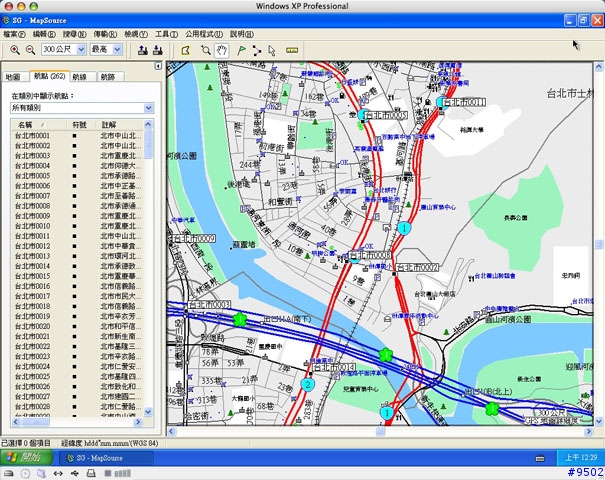The image size is (605, 480).
Task: Click waypoint list scroll down arrow
Action: tap(148, 412)
